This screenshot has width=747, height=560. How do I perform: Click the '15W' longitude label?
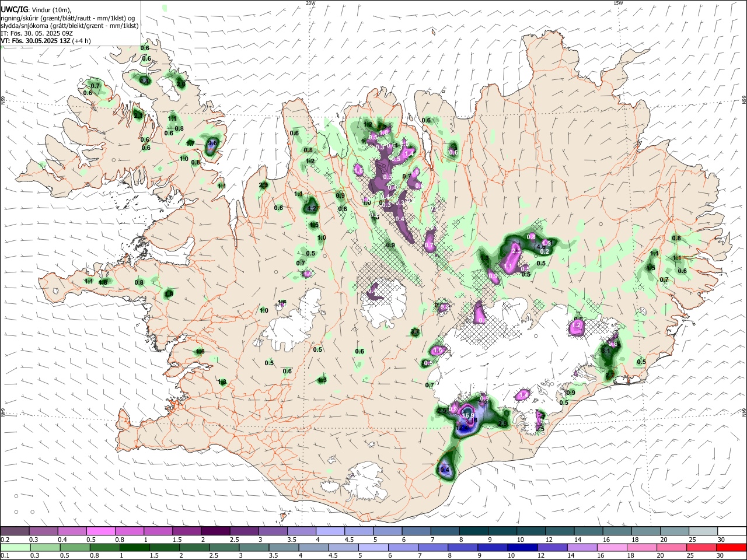click(618, 3)
